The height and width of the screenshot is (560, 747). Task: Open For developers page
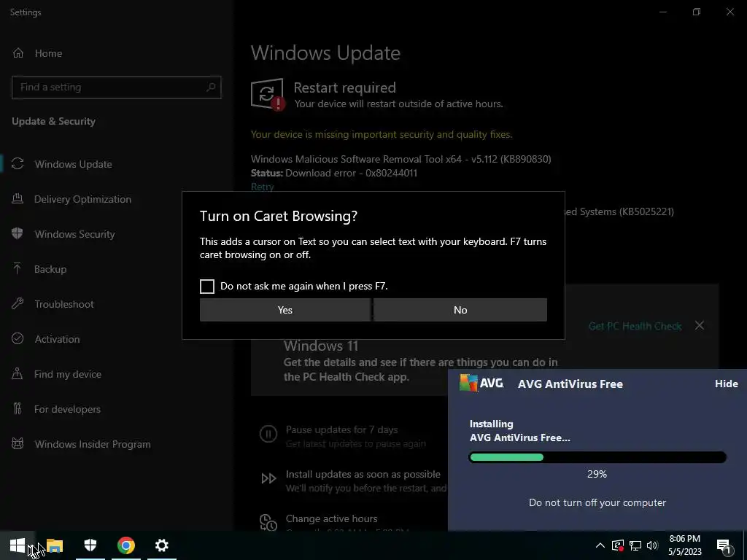67,409
